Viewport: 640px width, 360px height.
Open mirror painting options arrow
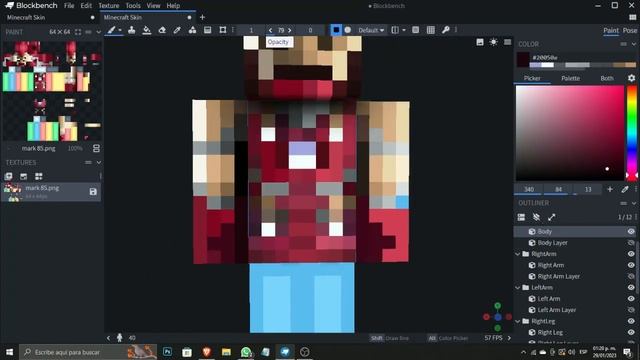(404, 30)
